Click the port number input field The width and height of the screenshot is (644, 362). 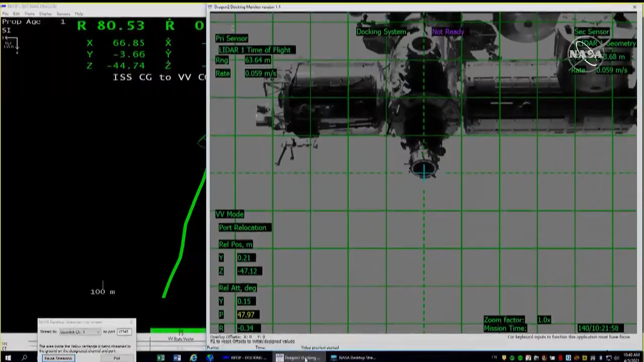coord(124,332)
